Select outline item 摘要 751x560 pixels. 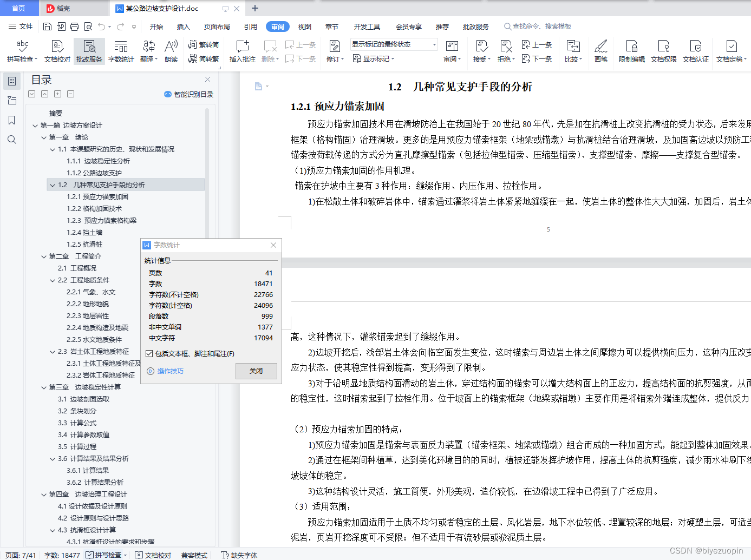click(x=56, y=114)
